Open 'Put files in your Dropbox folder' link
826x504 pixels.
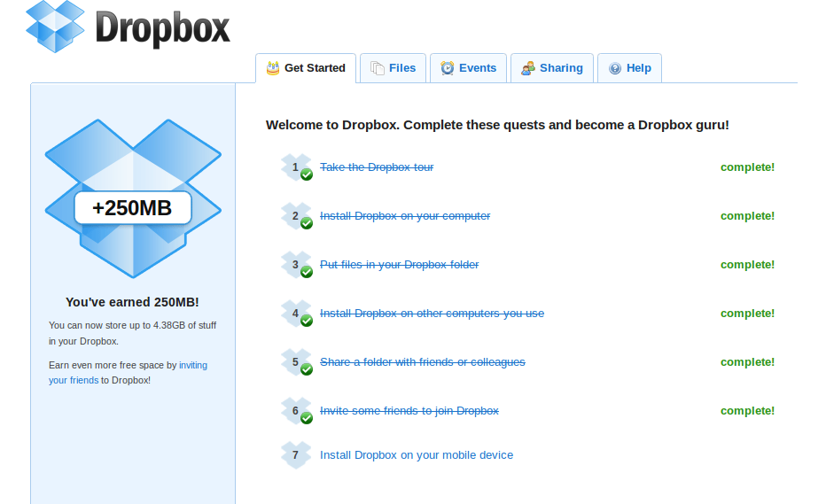400,264
